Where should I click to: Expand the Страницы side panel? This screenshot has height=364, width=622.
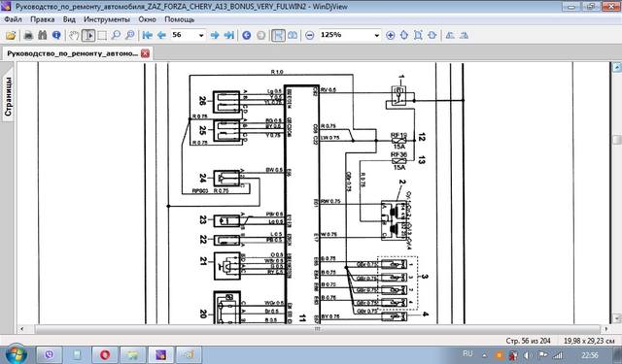click(x=8, y=97)
